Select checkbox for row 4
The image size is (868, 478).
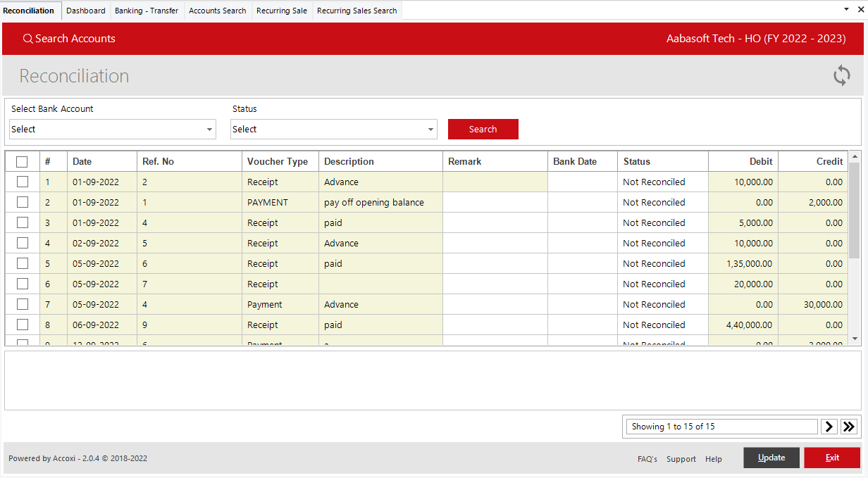(x=22, y=243)
